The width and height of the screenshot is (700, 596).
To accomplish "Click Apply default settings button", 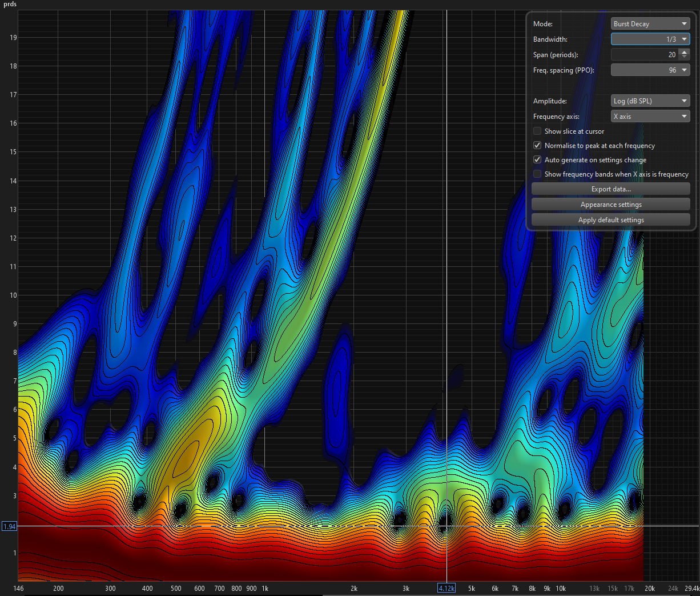I will [611, 220].
